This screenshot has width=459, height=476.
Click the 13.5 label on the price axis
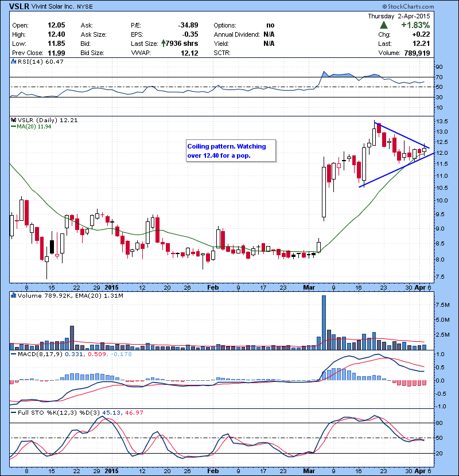[x=442, y=122]
